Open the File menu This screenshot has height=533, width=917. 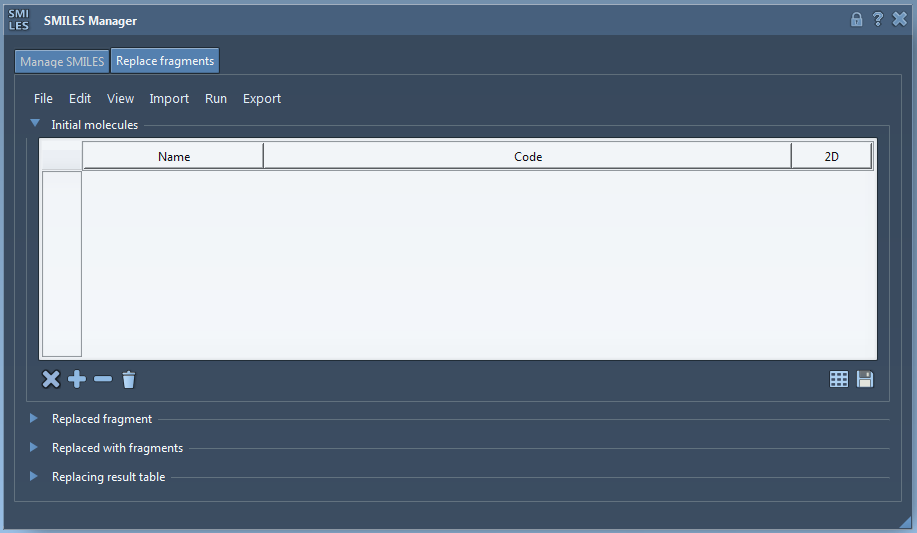[x=43, y=99]
